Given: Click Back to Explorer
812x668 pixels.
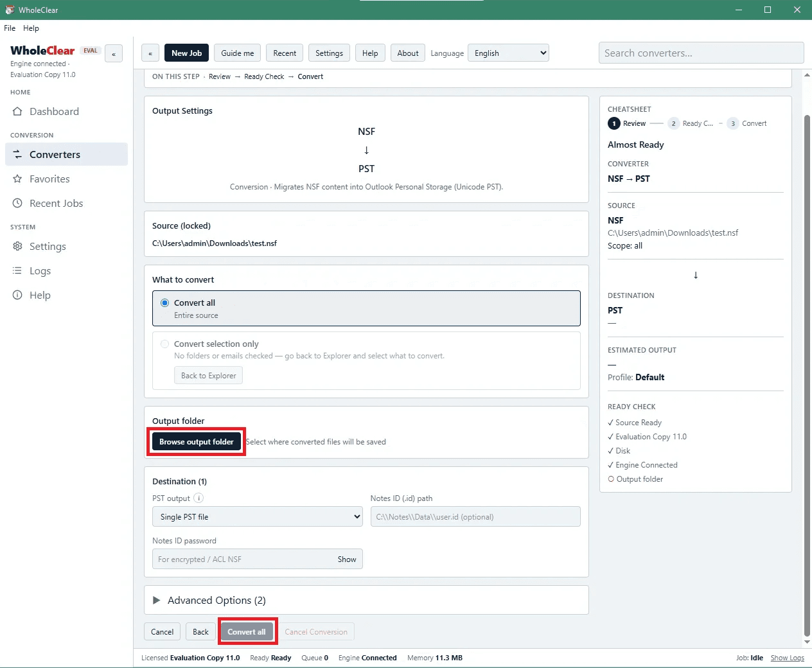Looking at the screenshot, I should pos(208,376).
